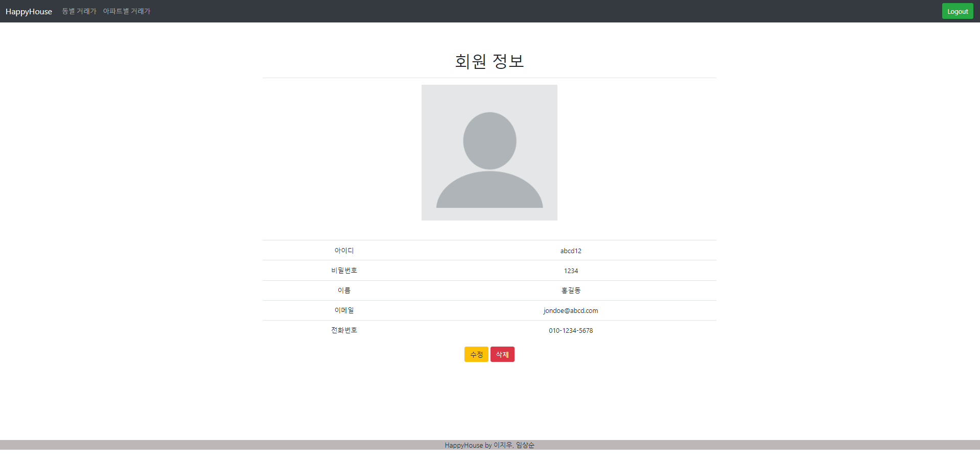980x464 pixels.
Task: Click the 이메일 label cell
Action: pyautogui.click(x=344, y=310)
